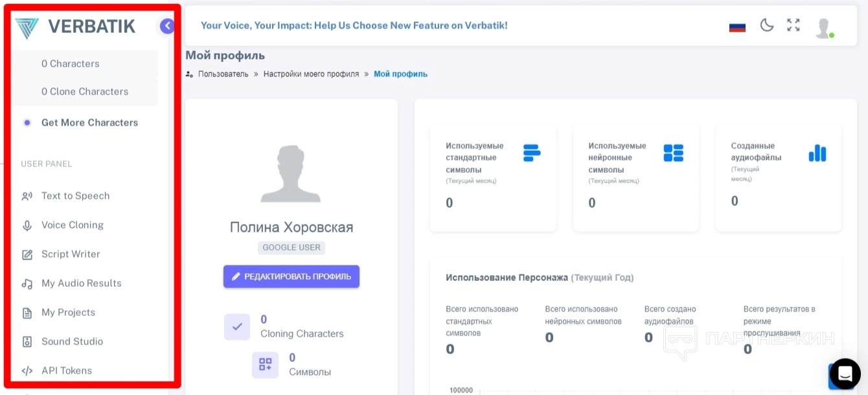Click the Script Writer pencil icon
Image resolution: width=868 pixels, height=395 pixels.
tap(27, 254)
